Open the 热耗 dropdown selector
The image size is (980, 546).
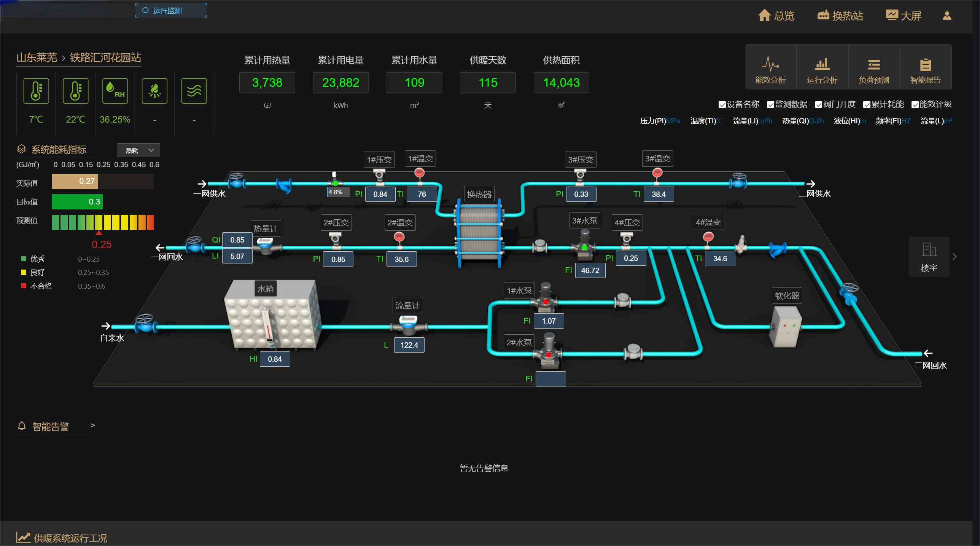click(x=138, y=150)
